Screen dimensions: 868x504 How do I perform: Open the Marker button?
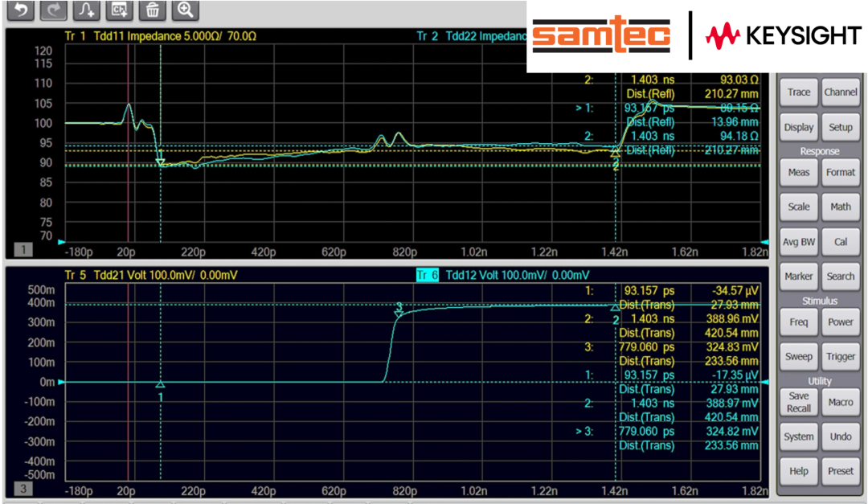[799, 277]
